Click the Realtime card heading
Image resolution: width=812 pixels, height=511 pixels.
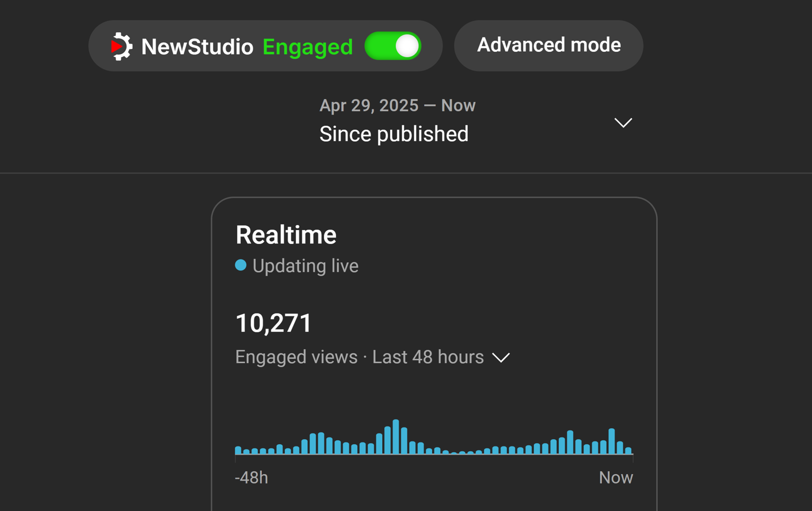coord(286,235)
